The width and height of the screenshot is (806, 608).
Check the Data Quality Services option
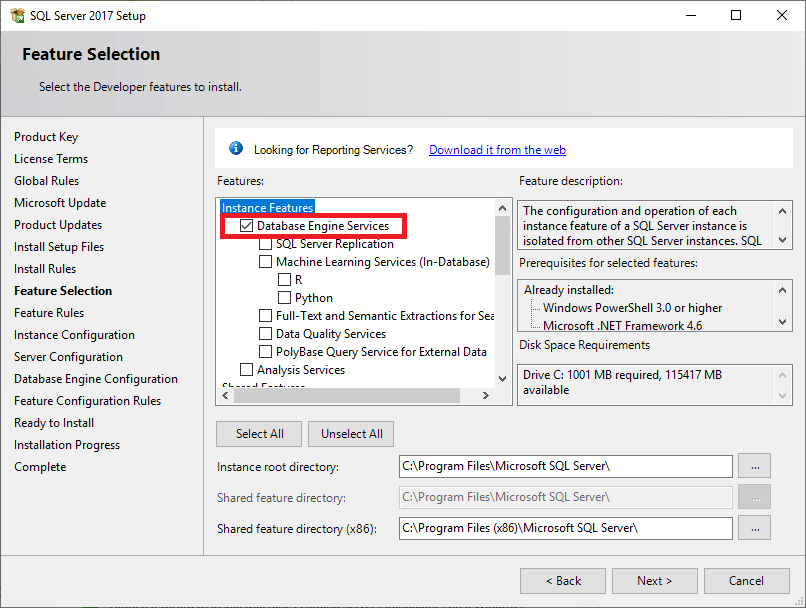tap(265, 334)
